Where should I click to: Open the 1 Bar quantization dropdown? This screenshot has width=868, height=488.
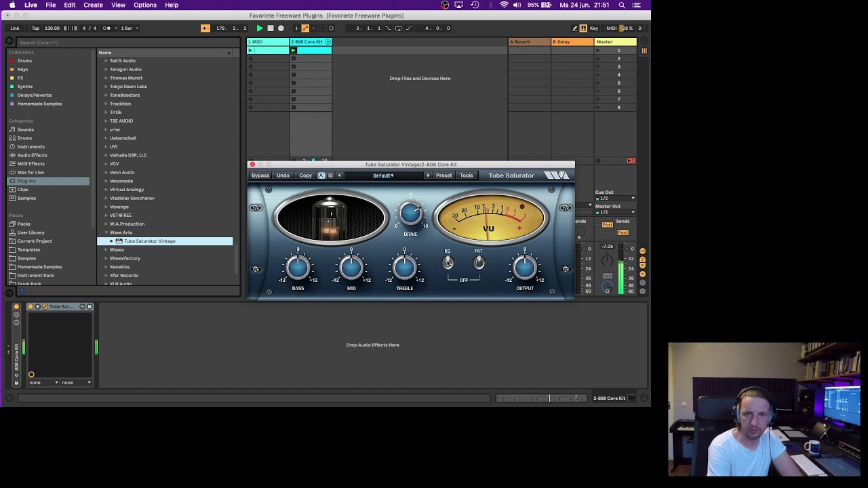[x=129, y=28]
